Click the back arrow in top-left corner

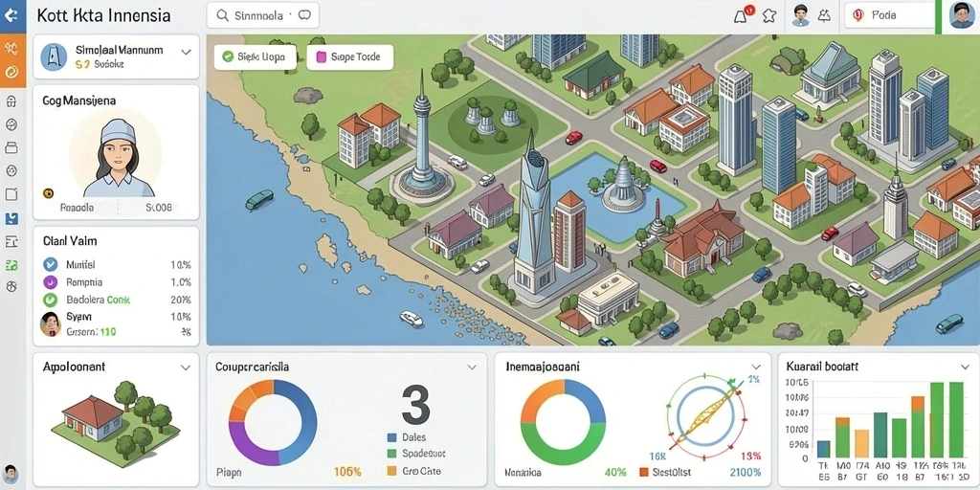point(11,16)
